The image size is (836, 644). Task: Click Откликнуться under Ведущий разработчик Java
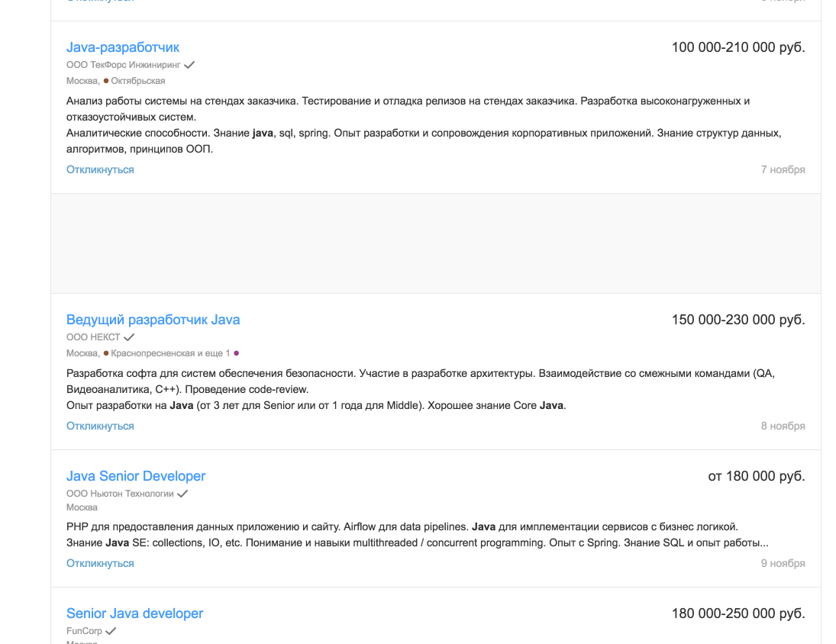tap(100, 426)
